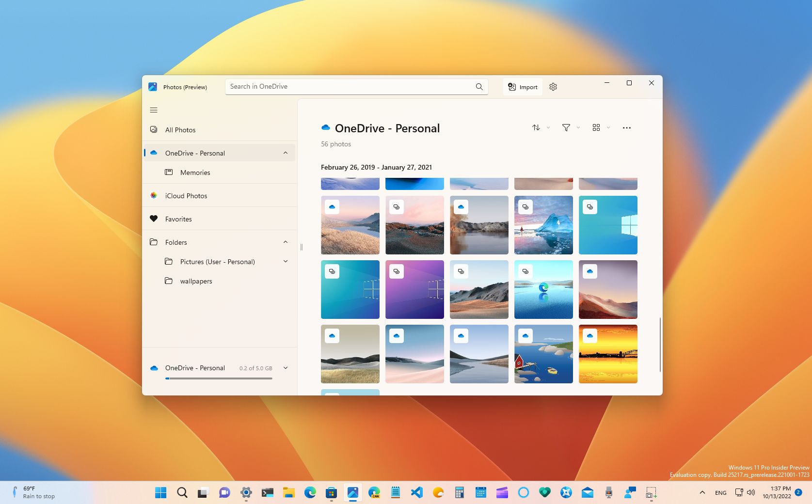Click the OneDrive storage usage bar
The image size is (812, 504).
pyautogui.click(x=219, y=378)
